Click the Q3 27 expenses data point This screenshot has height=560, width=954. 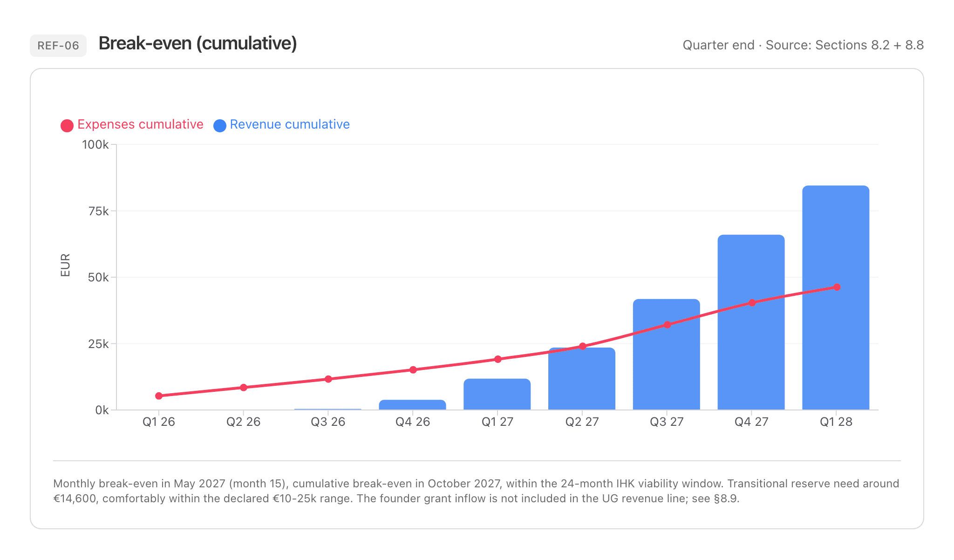point(668,325)
